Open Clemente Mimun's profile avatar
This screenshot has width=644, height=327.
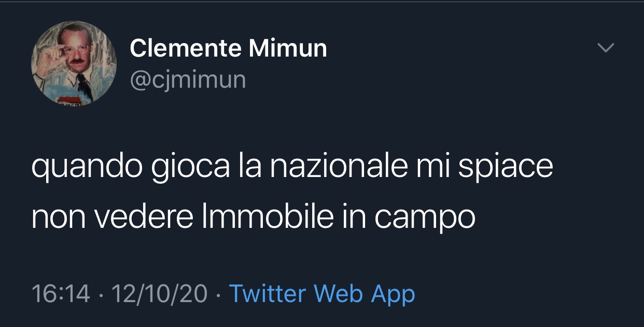coord(74,64)
